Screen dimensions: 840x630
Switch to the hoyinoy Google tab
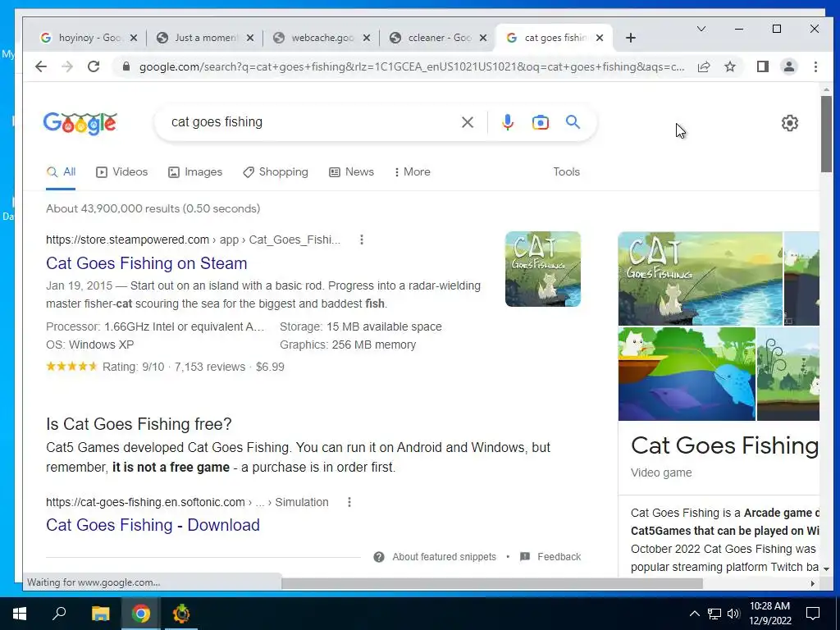coord(89,38)
